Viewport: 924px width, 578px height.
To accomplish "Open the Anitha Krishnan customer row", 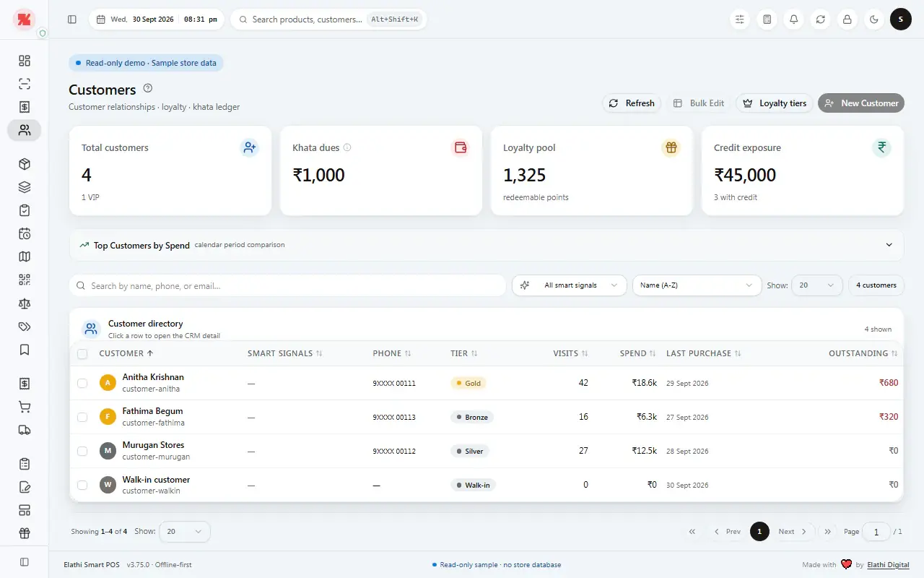I will click(487, 383).
